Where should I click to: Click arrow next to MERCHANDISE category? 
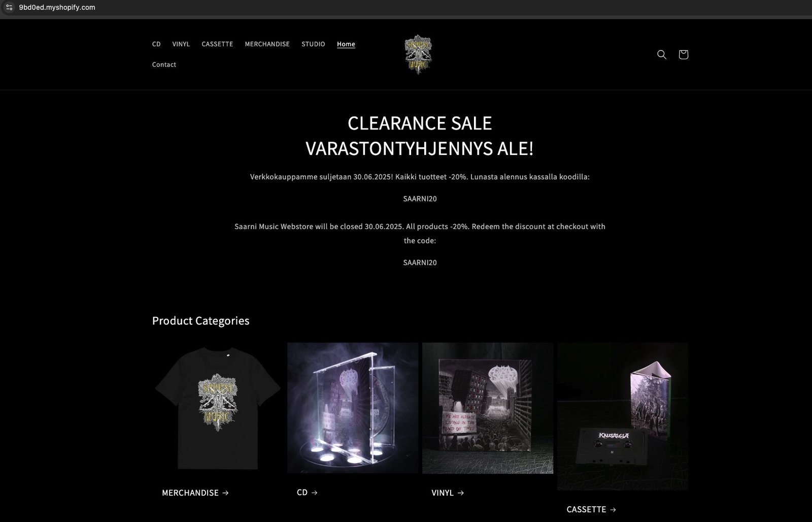coord(226,493)
